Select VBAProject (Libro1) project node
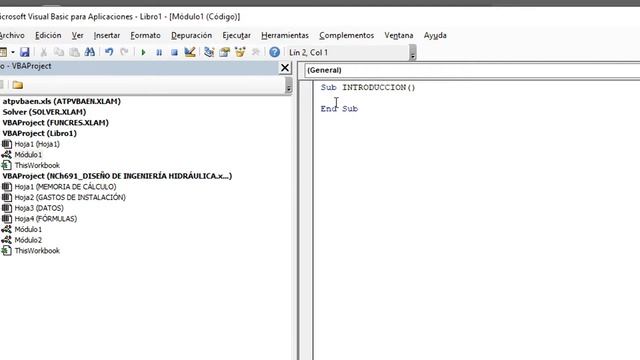 [x=40, y=133]
